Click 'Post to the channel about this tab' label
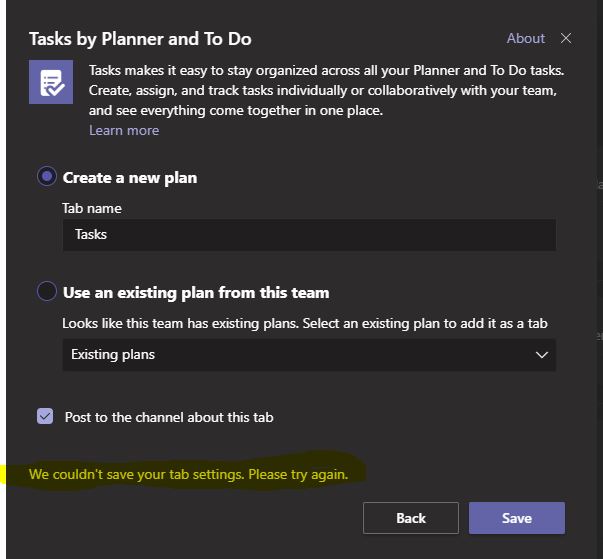This screenshot has height=559, width=603. click(169, 417)
